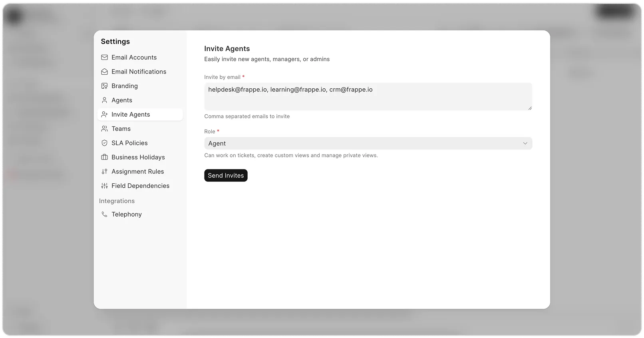Click the Field Dependencies sliders icon
The width and height of the screenshot is (644, 338).
pyautogui.click(x=104, y=186)
